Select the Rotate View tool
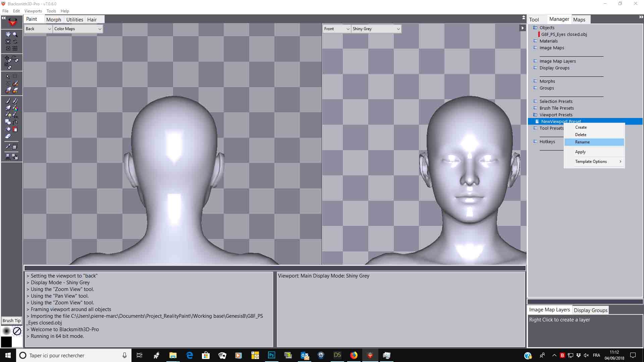This screenshot has width=644, height=362. pyautogui.click(x=15, y=42)
